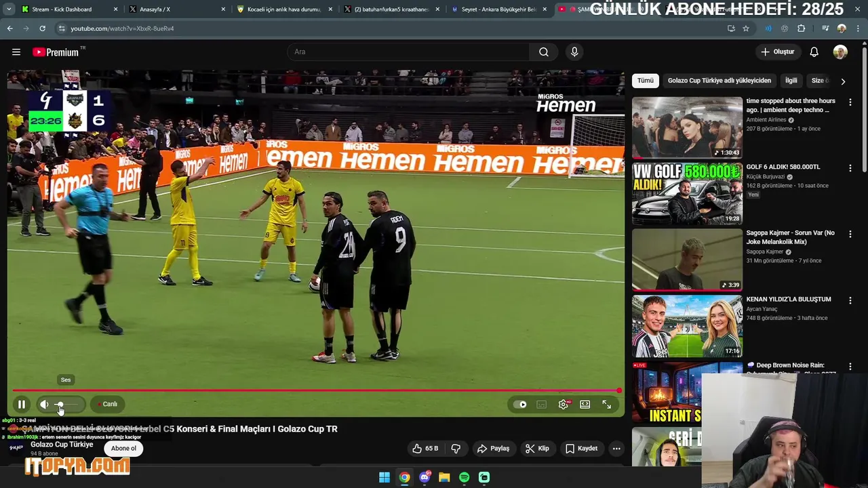This screenshot has height=488, width=868.
Task: Mute the video with the speaker icon
Action: tap(44, 405)
